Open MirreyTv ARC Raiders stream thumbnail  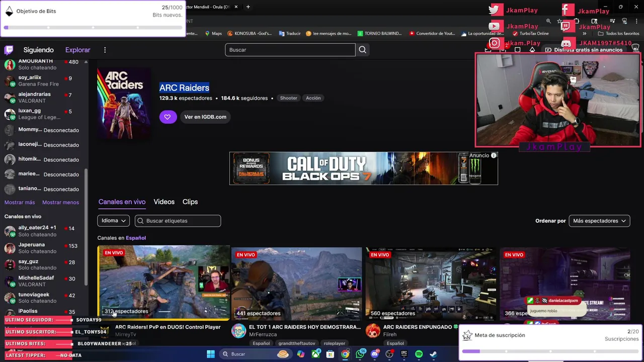tap(164, 282)
